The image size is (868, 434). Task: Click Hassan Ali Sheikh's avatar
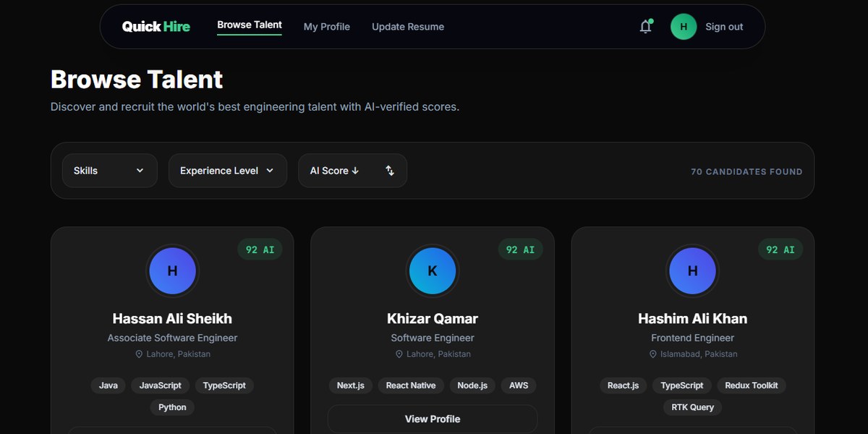pyautogui.click(x=172, y=271)
